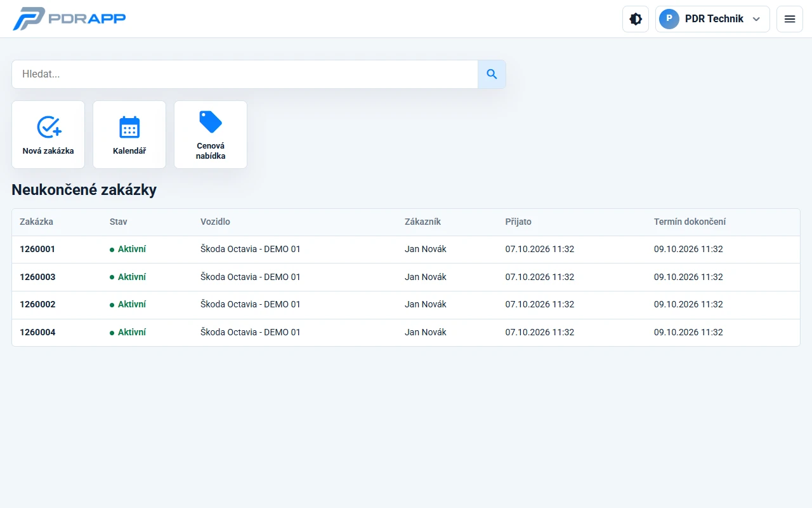The width and height of the screenshot is (812, 508).
Task: Click the magnifier search button
Action: tap(492, 74)
